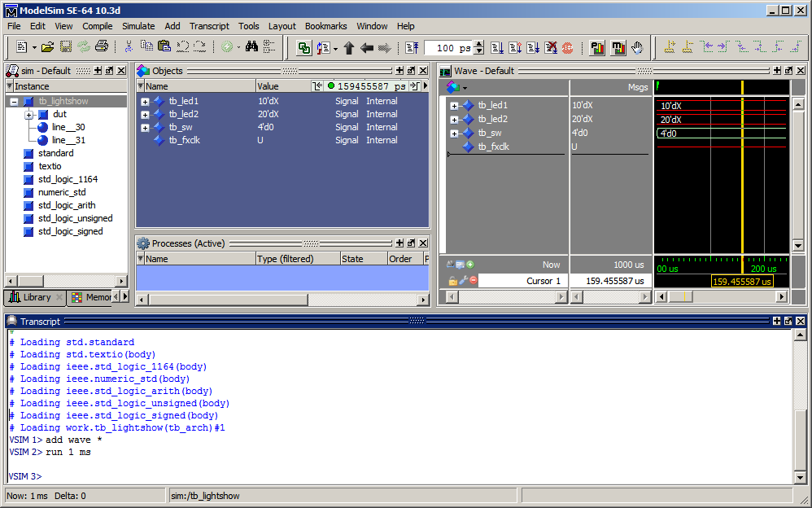Click the Cursor 1 name field
This screenshot has height=508, width=812.
(523, 281)
